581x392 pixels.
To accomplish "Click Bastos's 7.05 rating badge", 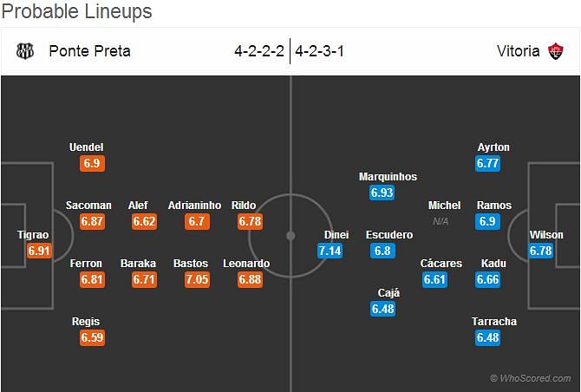I will pyautogui.click(x=197, y=279).
